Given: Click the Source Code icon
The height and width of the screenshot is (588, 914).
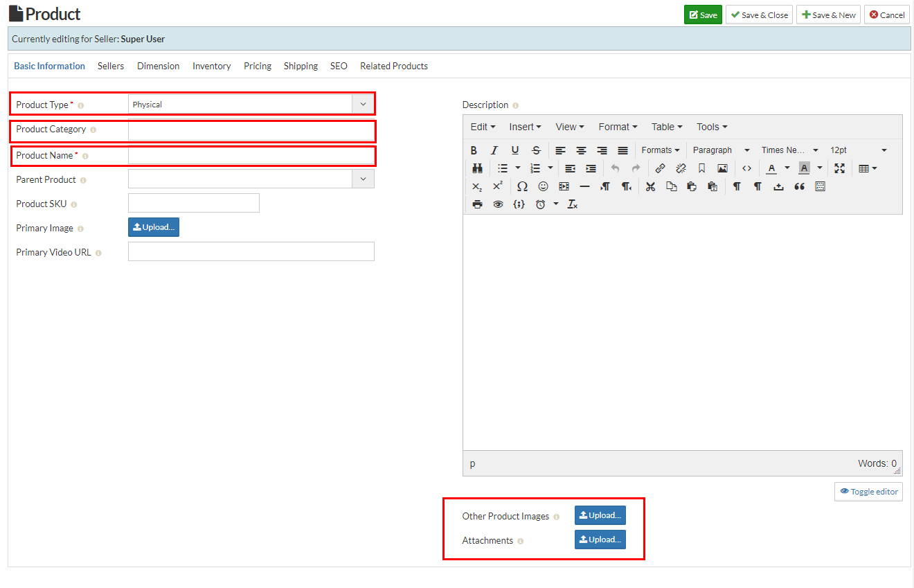Looking at the screenshot, I should click(x=746, y=168).
